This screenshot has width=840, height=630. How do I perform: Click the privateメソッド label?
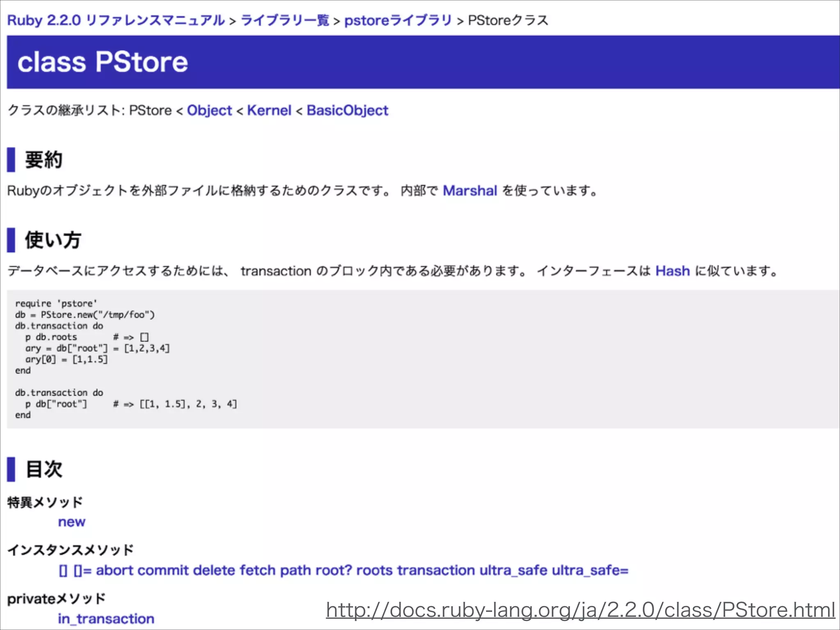pyautogui.click(x=56, y=599)
